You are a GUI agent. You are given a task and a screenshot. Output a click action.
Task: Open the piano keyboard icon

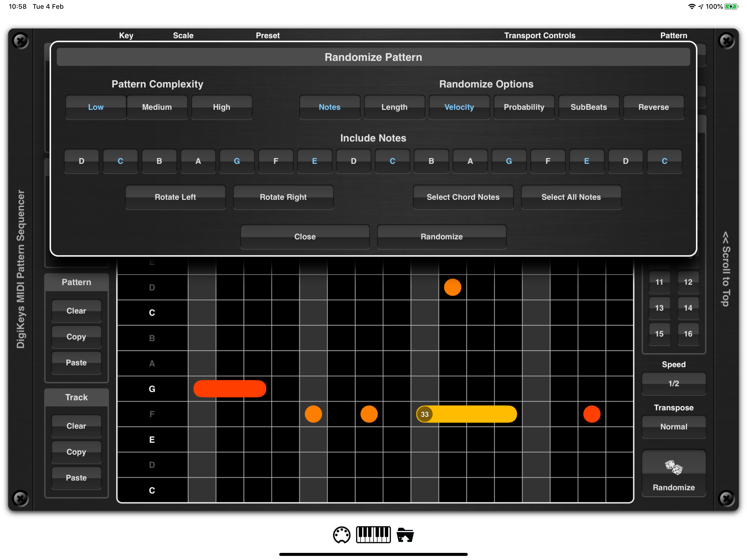(x=373, y=535)
